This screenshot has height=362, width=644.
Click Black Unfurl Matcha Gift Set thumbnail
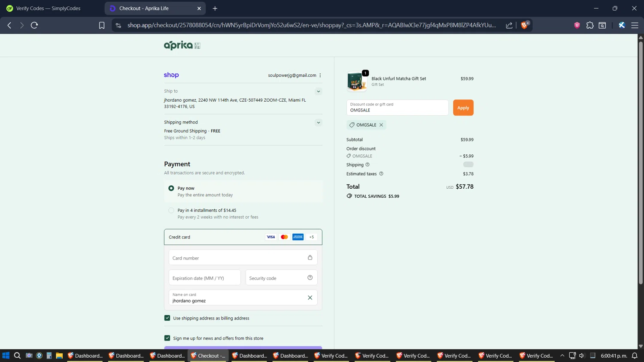357,81
